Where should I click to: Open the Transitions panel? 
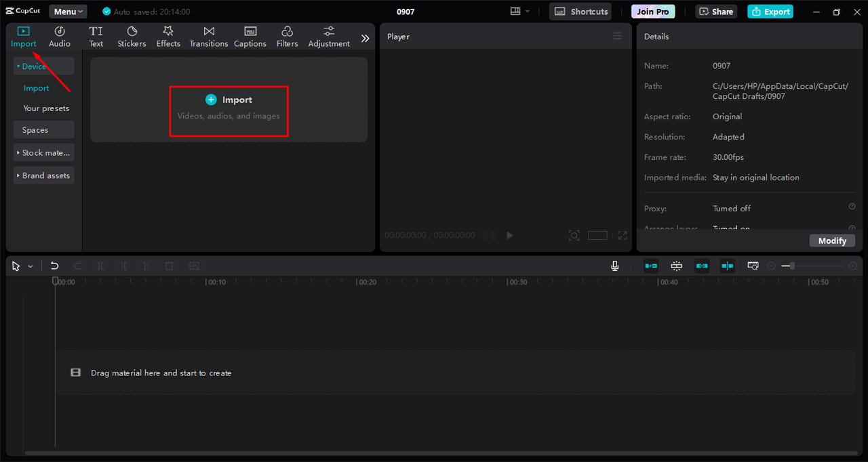pos(209,37)
